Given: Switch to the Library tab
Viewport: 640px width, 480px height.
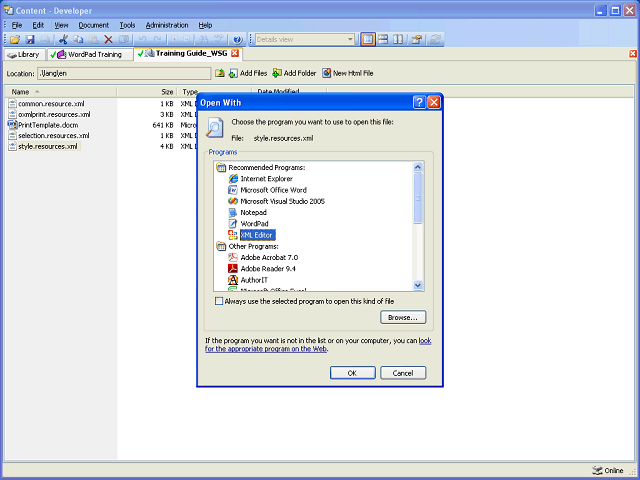Looking at the screenshot, I should point(24,55).
